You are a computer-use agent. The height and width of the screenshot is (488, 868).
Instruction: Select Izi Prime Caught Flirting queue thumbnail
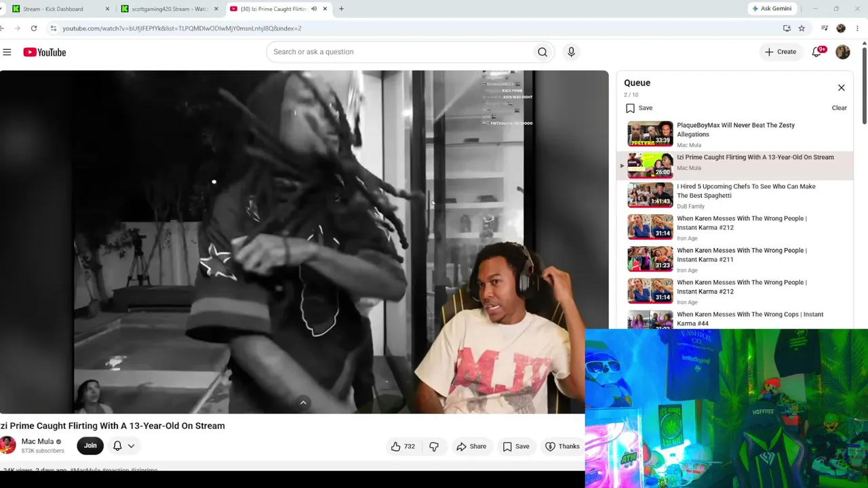(x=650, y=165)
